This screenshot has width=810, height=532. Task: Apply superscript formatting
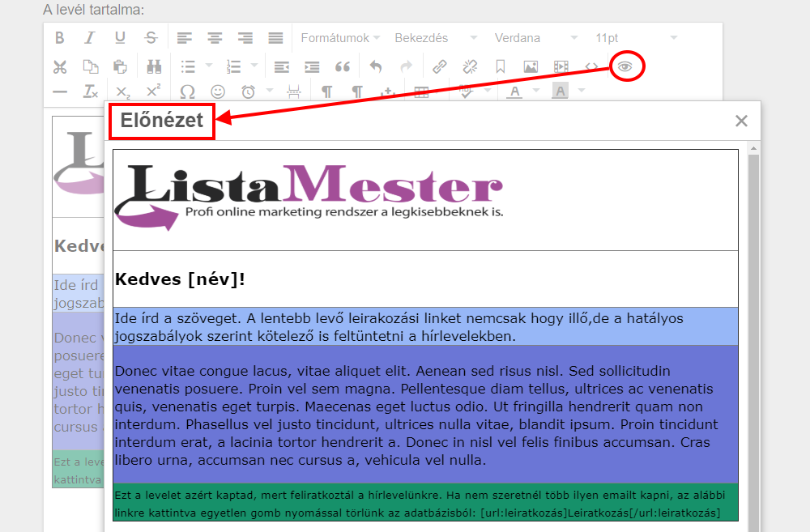pyautogui.click(x=153, y=91)
